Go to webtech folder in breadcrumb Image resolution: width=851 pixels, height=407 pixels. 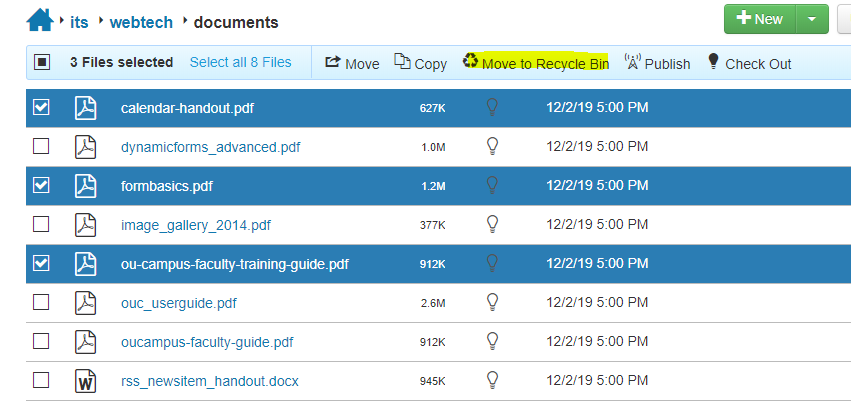coord(144,22)
